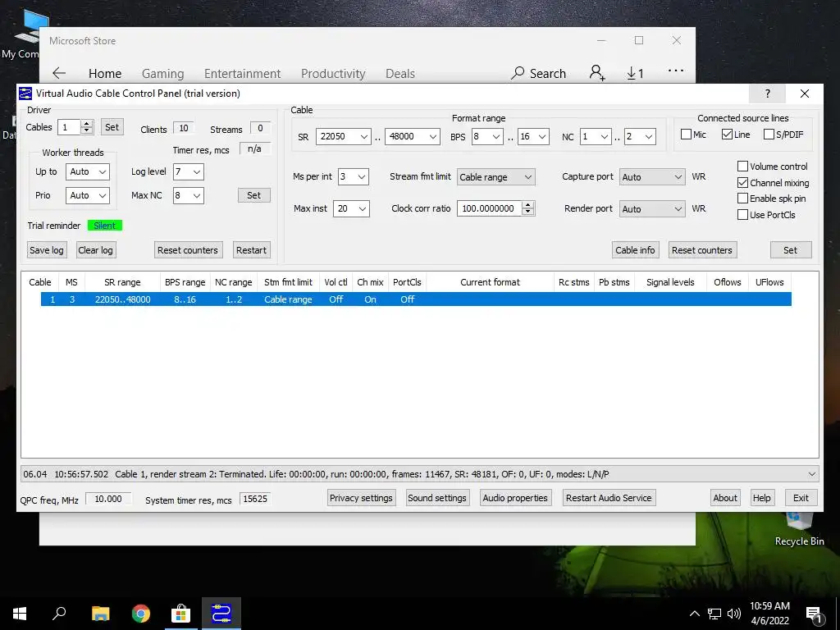The height and width of the screenshot is (630, 840).
Task: Click the Virtual Audio Cable title icon
Action: click(25, 94)
